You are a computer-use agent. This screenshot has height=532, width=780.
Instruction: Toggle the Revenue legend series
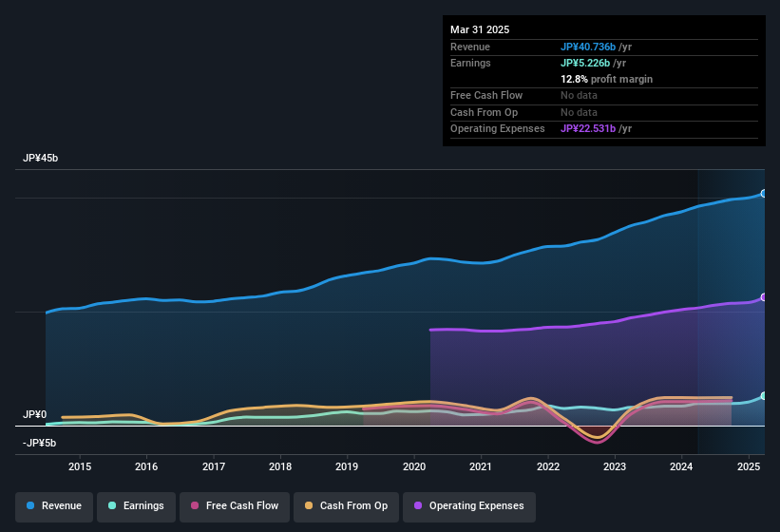pos(54,506)
